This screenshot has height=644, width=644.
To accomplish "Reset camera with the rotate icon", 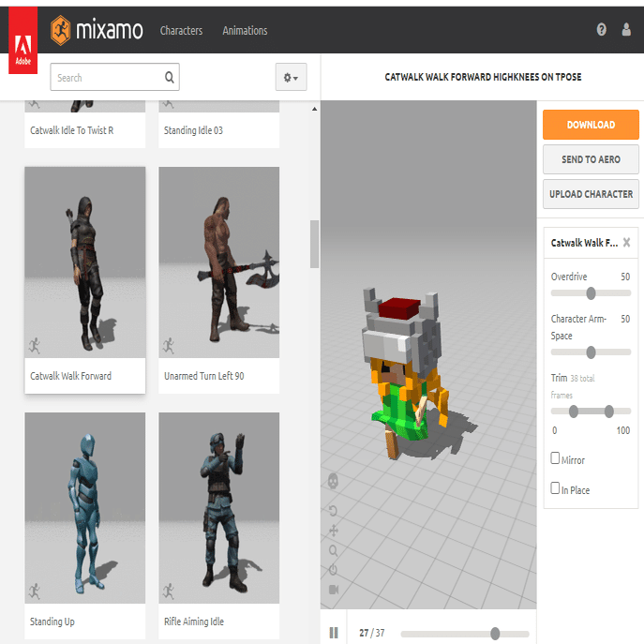I will point(333,511).
